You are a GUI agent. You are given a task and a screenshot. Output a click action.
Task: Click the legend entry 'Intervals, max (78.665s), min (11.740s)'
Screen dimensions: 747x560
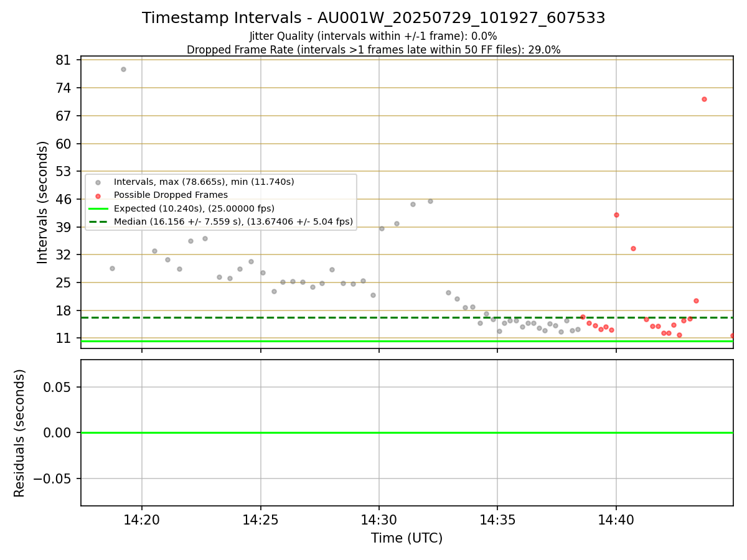coord(204,182)
